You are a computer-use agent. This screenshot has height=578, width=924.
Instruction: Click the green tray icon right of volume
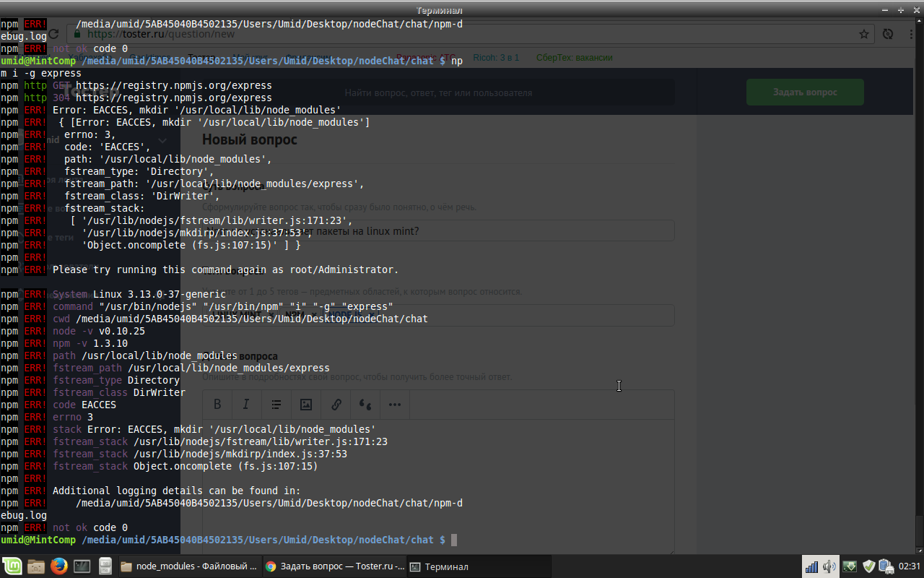(x=850, y=566)
